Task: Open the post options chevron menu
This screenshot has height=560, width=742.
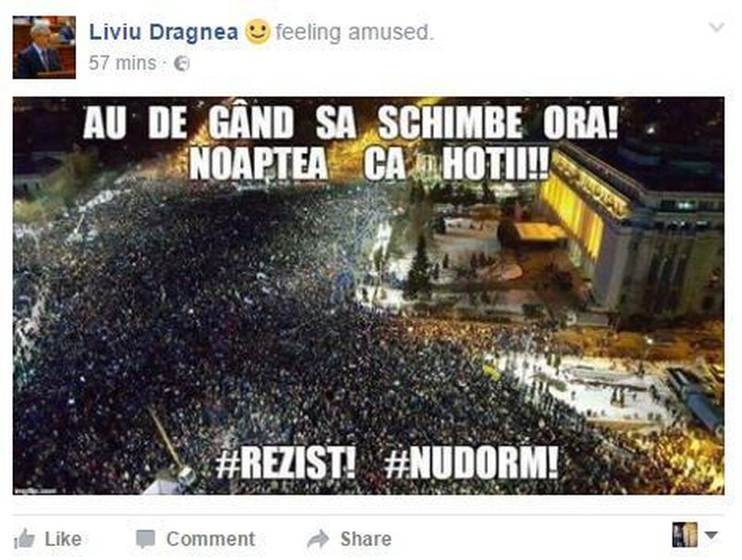Action: (x=716, y=28)
